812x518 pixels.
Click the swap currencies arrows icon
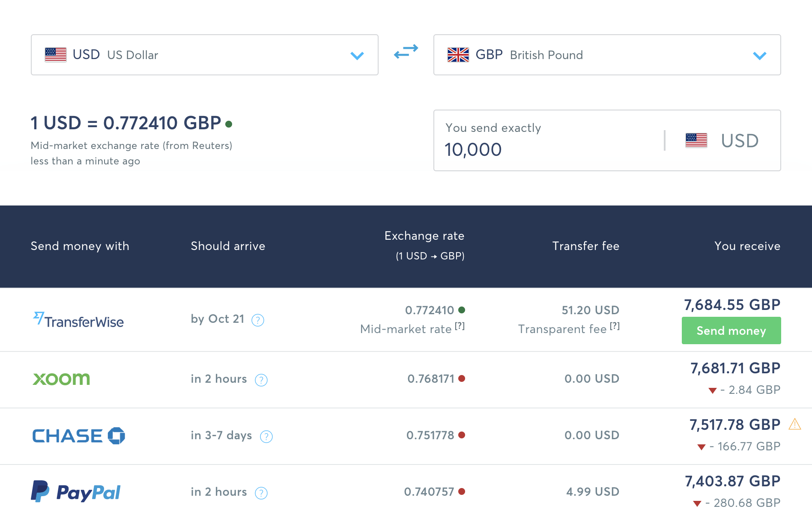tap(406, 52)
